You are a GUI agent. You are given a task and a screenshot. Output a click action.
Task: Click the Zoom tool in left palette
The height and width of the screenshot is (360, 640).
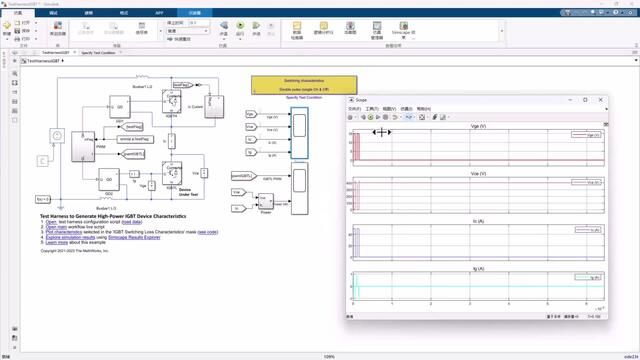15,73
